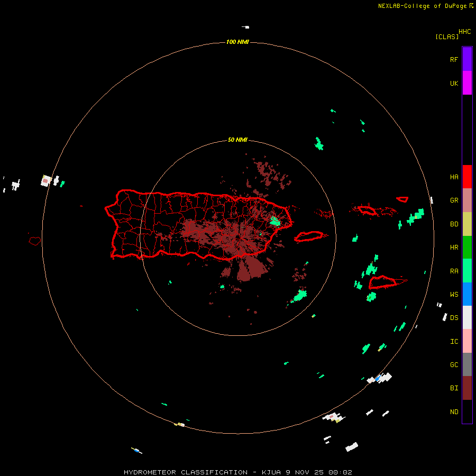Click the ND black legend swatch

click(467, 411)
